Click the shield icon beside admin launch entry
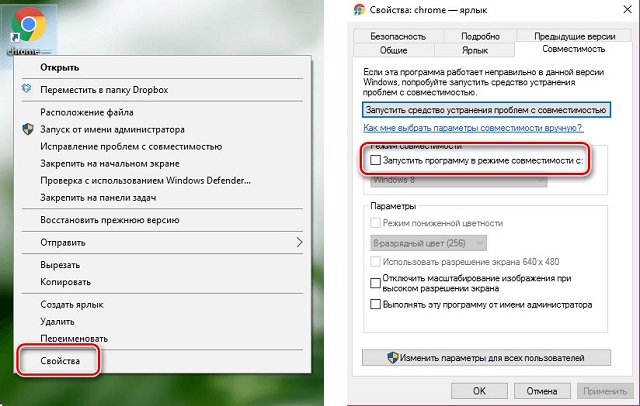The image size is (640, 406). [x=28, y=130]
